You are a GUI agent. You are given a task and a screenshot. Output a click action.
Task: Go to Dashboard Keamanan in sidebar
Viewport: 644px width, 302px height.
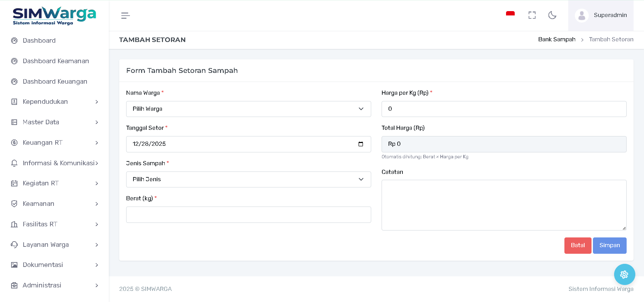coord(56,61)
